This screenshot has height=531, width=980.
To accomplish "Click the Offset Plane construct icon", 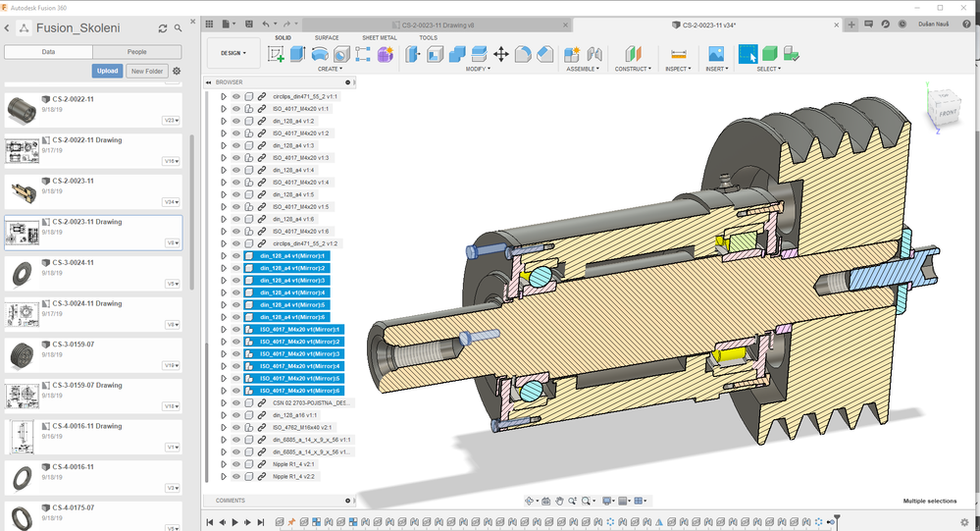I will [x=633, y=54].
